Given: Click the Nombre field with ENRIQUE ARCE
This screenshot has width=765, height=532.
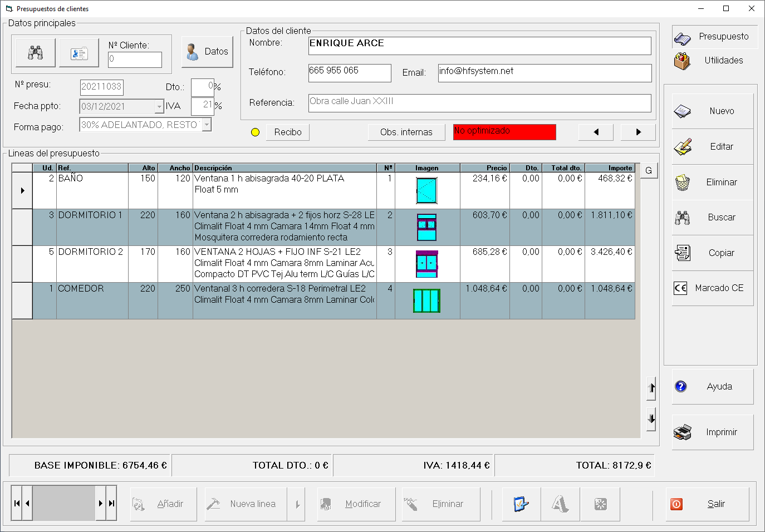Looking at the screenshot, I should coord(479,46).
